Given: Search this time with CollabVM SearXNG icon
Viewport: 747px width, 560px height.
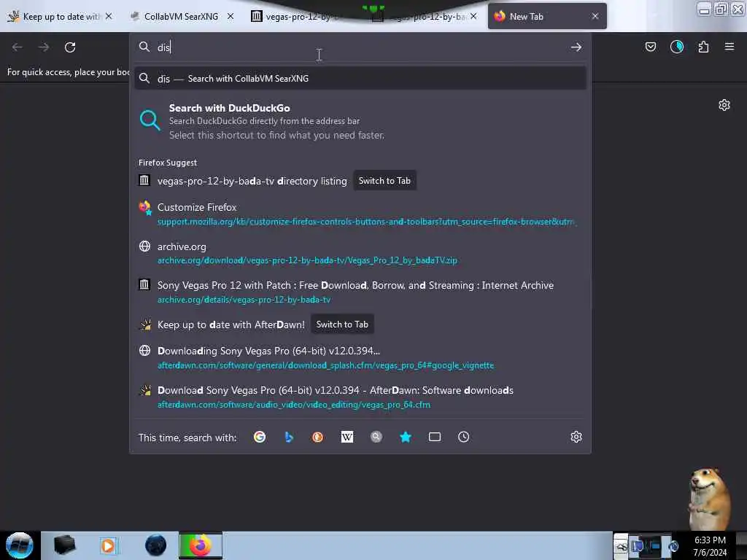Looking at the screenshot, I should [376, 437].
